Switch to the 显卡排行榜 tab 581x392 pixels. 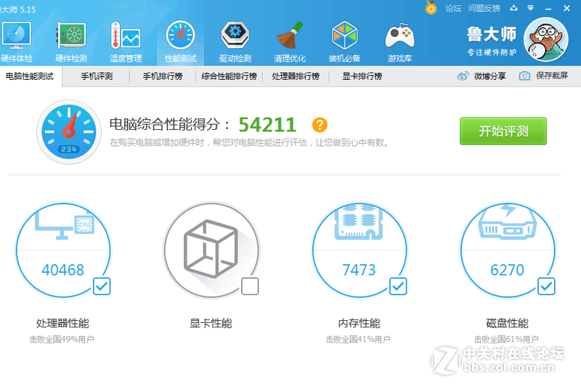(x=362, y=76)
